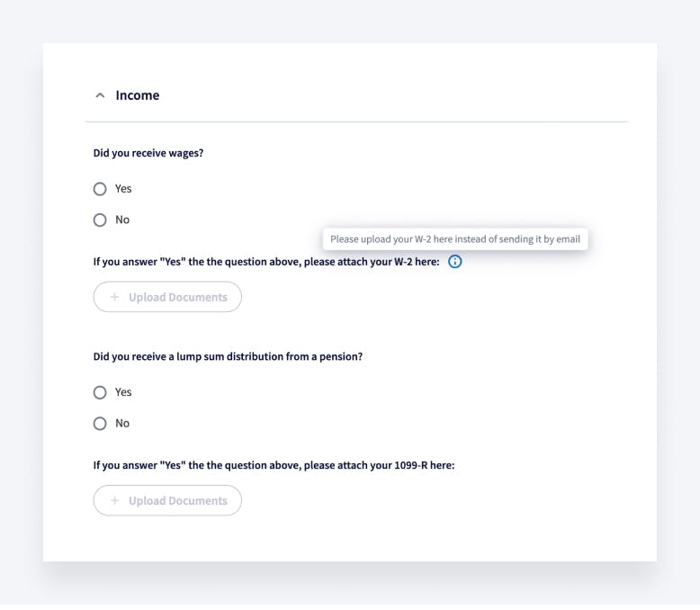
Task: Click the attach your W-2 instruction text
Action: coord(266,263)
